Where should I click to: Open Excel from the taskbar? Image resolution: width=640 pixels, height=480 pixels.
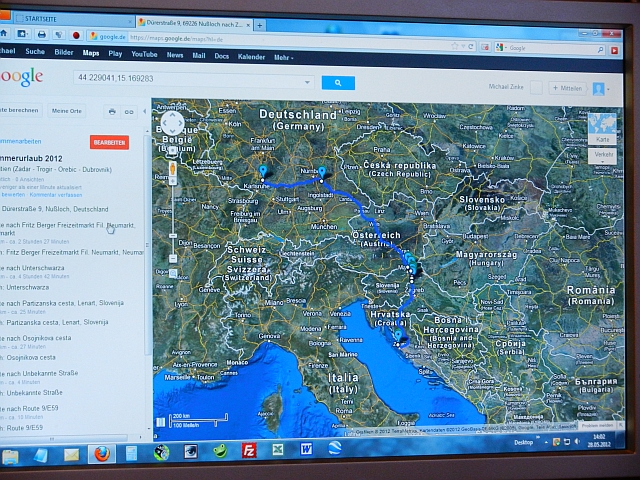(x=278, y=449)
